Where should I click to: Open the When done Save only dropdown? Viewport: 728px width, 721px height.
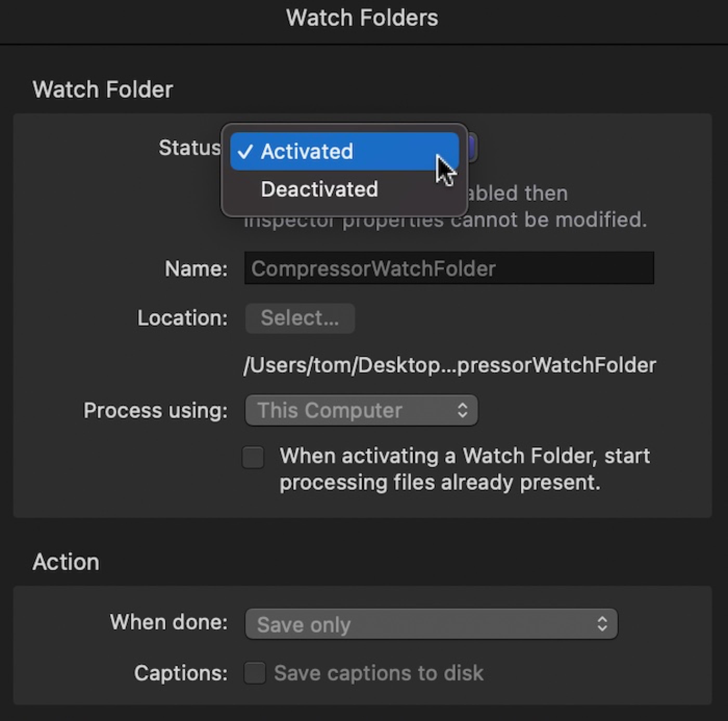coord(431,624)
